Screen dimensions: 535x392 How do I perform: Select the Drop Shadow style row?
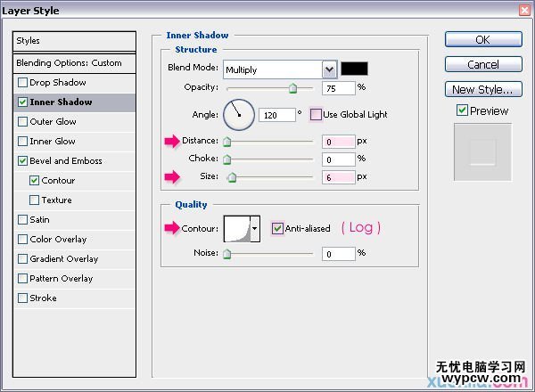pyautogui.click(x=74, y=83)
